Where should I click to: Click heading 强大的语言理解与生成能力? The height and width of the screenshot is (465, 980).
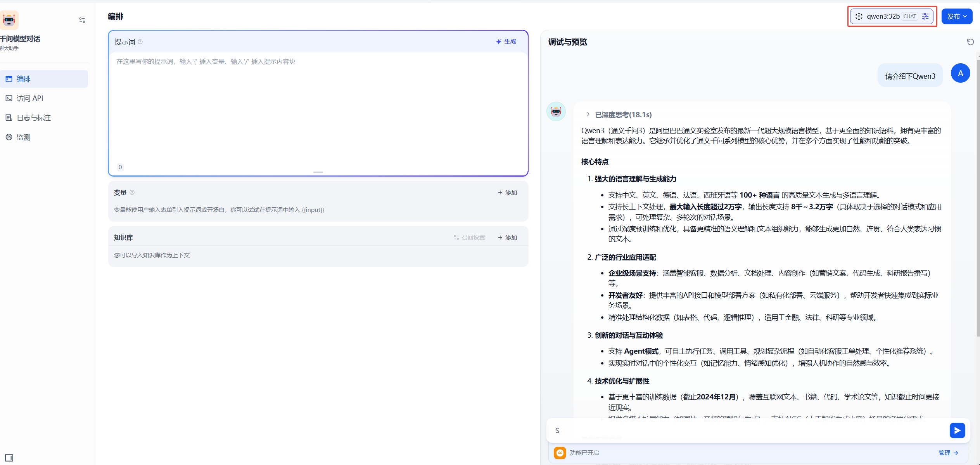[635, 179]
